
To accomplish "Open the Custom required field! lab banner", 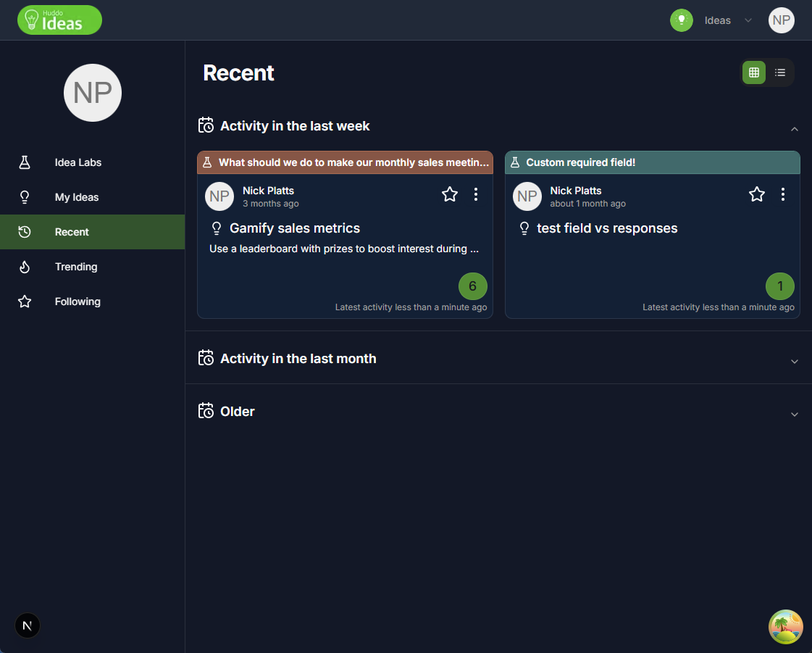I will (653, 162).
